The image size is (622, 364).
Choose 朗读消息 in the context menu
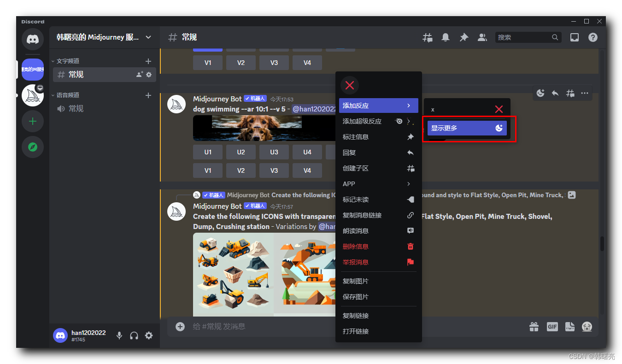(379, 231)
